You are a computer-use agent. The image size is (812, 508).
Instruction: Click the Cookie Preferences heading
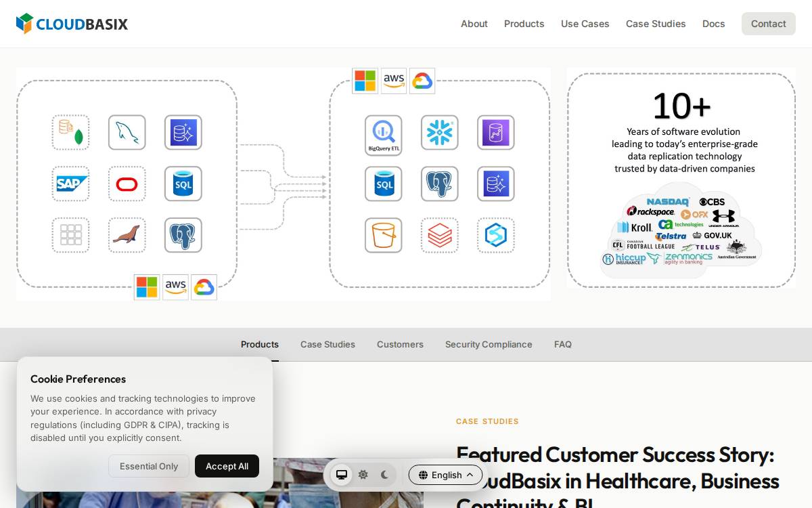coord(78,379)
